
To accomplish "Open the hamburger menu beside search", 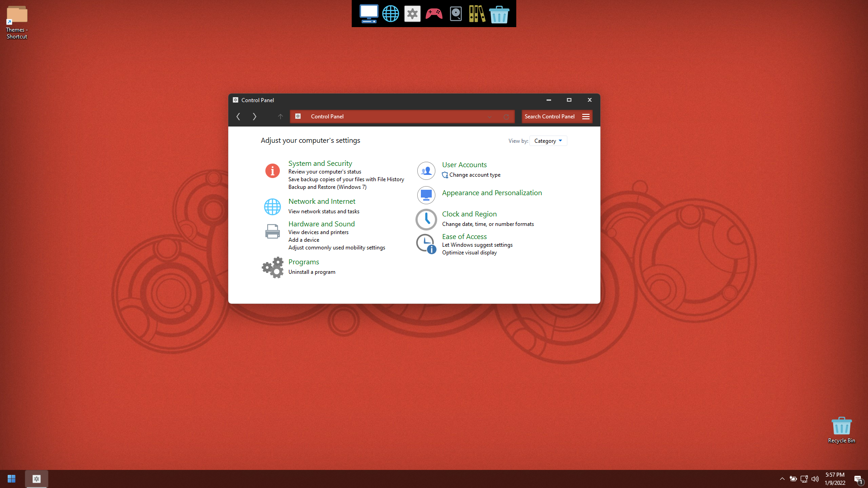I will pyautogui.click(x=586, y=117).
